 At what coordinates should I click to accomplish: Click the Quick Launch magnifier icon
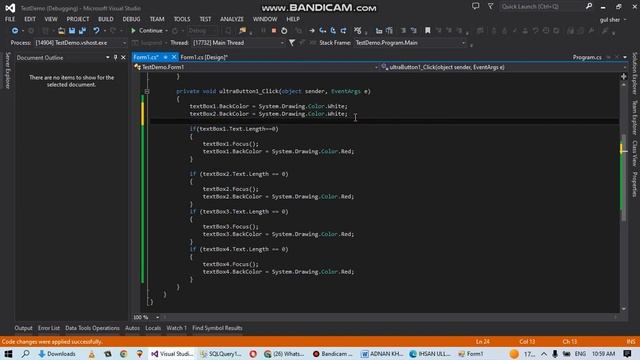coord(589,6)
